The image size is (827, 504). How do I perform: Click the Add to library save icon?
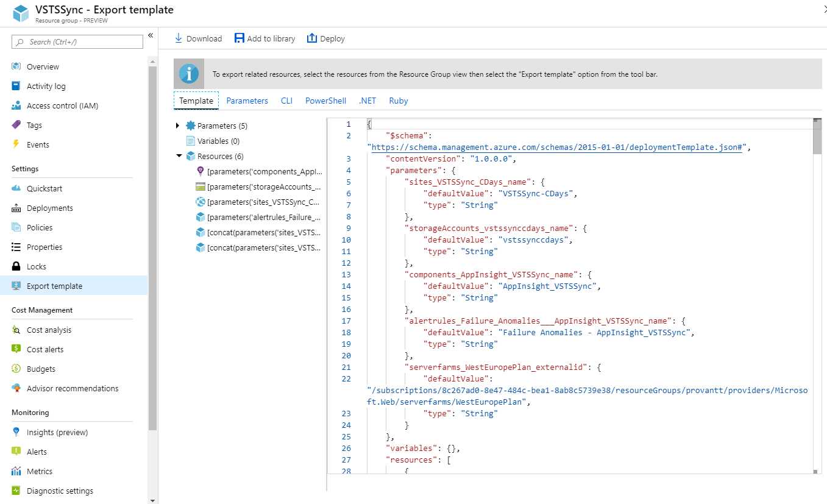(240, 38)
